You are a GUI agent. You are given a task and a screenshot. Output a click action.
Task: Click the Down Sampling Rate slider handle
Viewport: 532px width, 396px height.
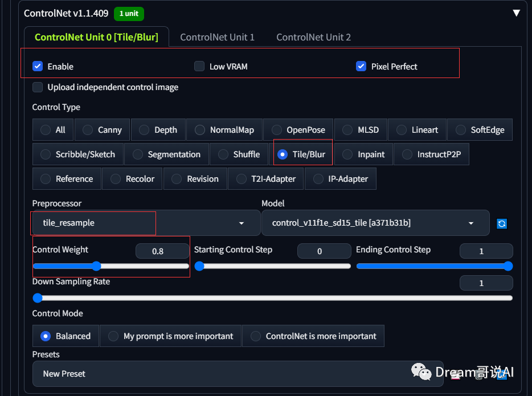pos(38,298)
